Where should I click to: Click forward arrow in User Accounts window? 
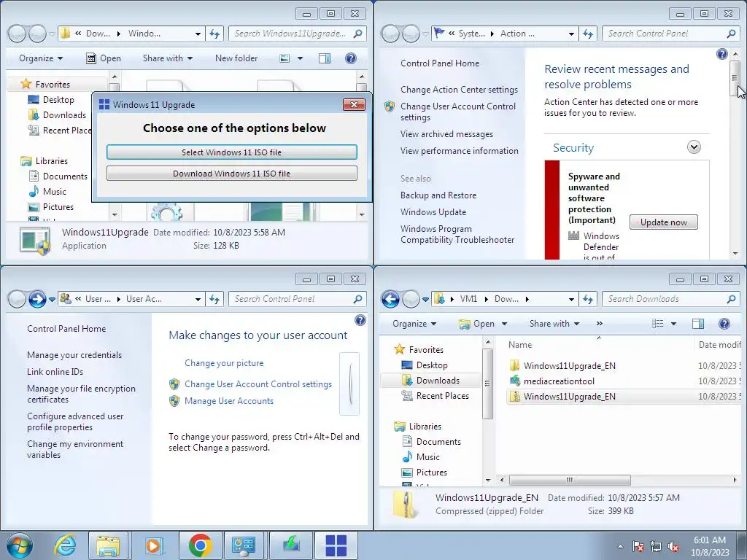tap(37, 299)
